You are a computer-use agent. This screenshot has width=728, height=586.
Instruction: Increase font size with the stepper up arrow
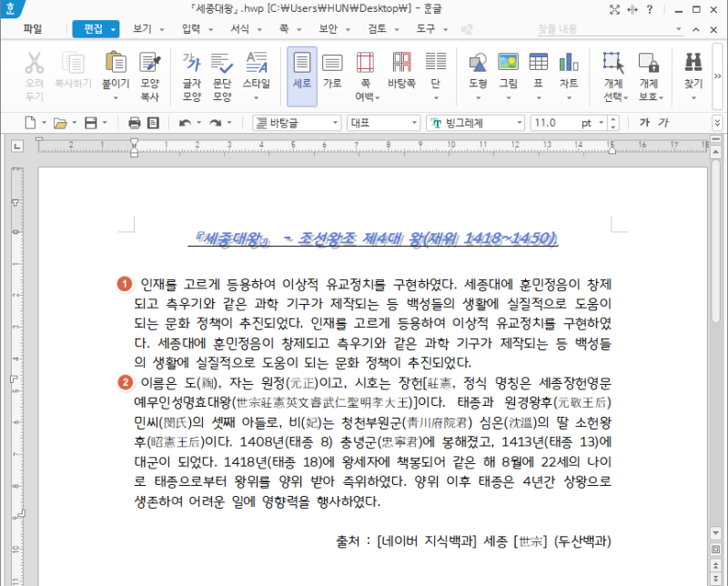[613, 119]
